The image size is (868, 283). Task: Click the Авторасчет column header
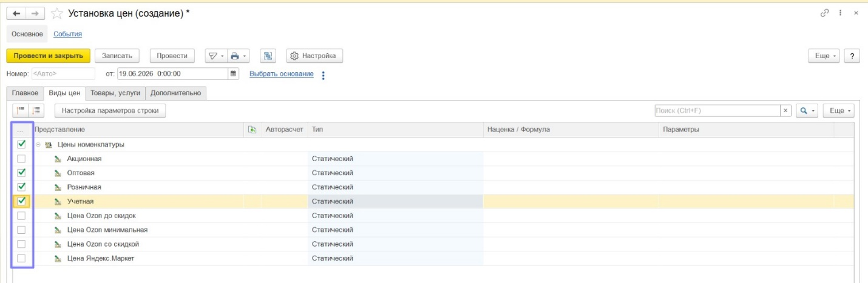(284, 130)
